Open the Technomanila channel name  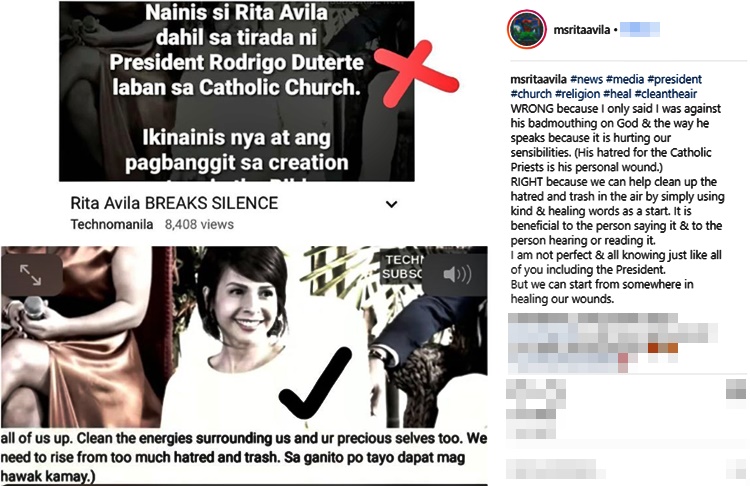pos(112,224)
